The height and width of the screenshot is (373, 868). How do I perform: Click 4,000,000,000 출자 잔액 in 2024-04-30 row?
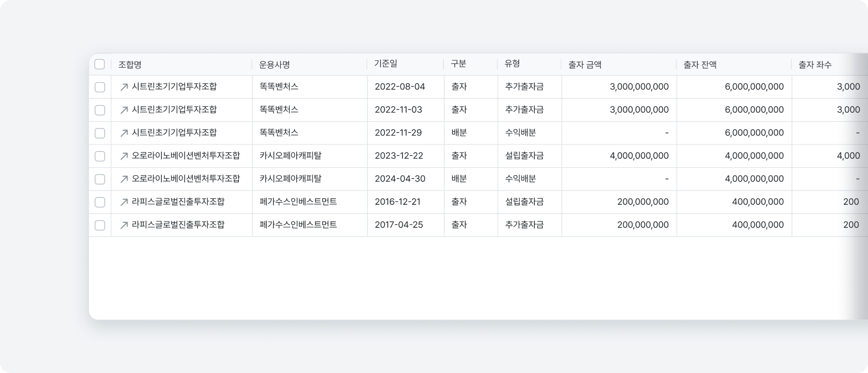click(x=754, y=179)
